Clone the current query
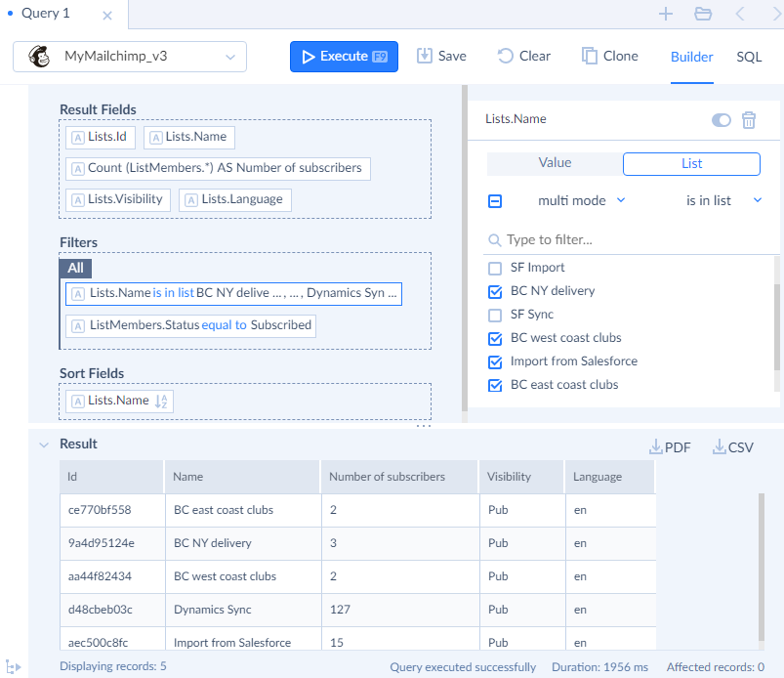The height and width of the screenshot is (678, 784). 608,56
